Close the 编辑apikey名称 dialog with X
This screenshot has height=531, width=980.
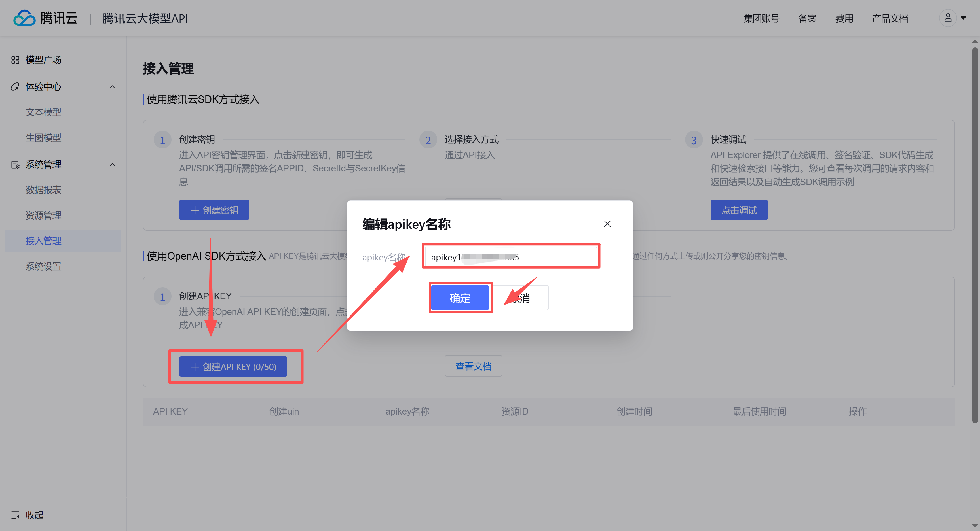pyautogui.click(x=607, y=224)
